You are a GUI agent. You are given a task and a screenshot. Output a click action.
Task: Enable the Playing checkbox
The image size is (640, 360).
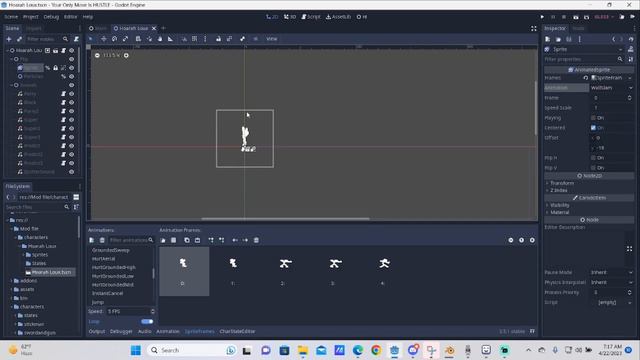point(593,118)
